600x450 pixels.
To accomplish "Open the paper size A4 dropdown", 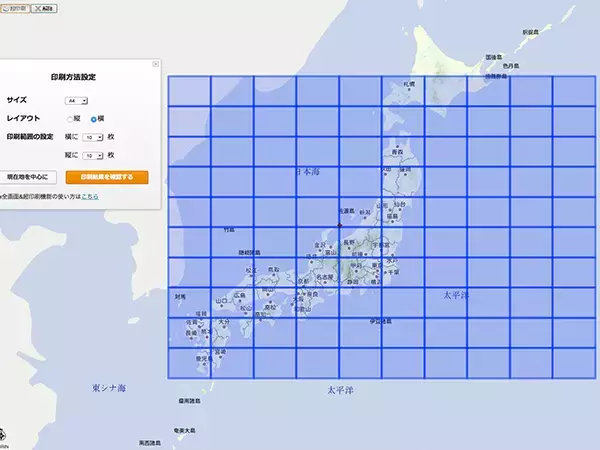I will pyautogui.click(x=77, y=100).
